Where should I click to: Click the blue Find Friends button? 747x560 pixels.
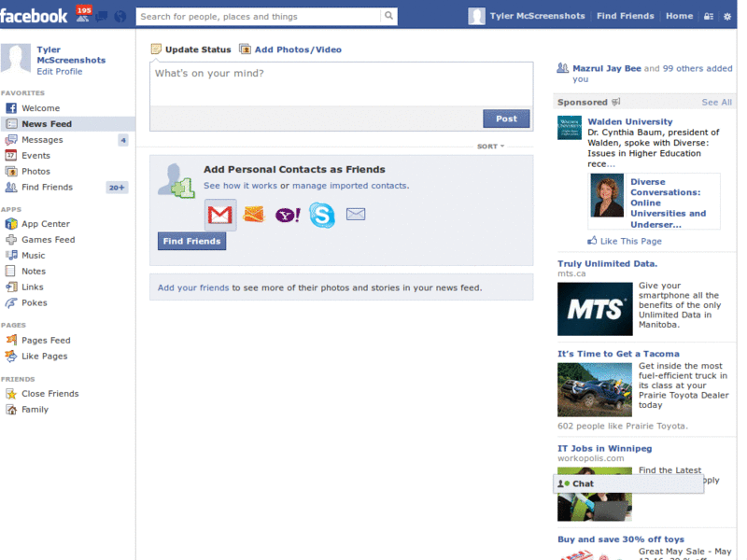(192, 241)
